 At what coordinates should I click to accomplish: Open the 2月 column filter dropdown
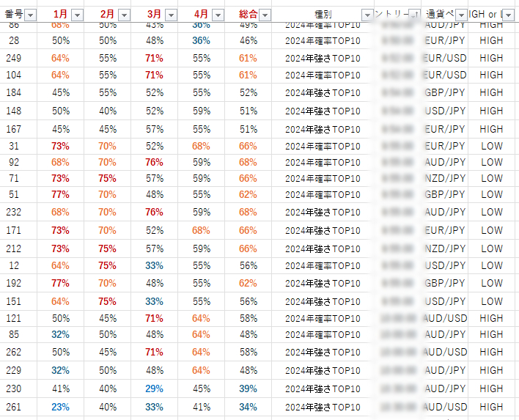click(x=125, y=15)
